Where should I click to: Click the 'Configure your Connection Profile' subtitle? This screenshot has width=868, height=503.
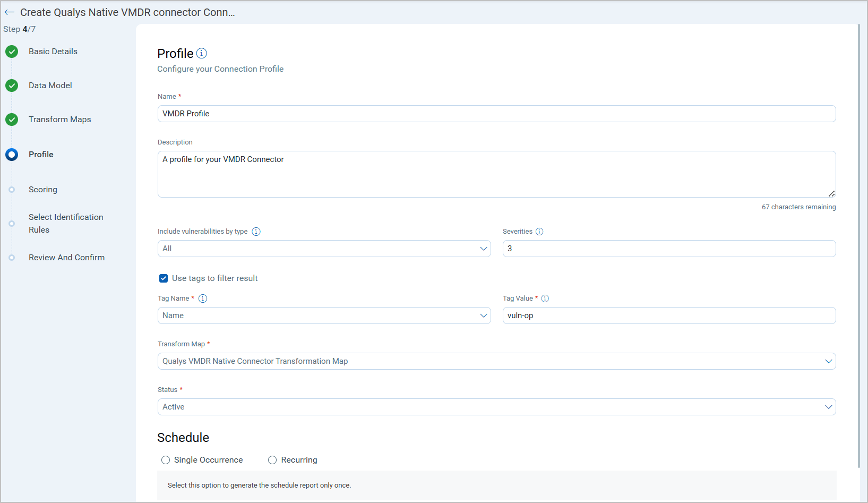pos(220,69)
